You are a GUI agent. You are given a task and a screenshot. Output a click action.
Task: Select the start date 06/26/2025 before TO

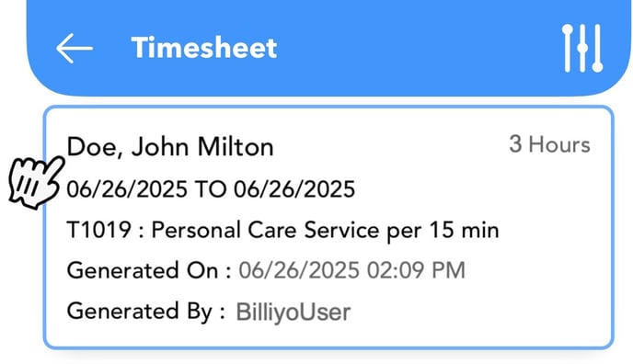127,189
